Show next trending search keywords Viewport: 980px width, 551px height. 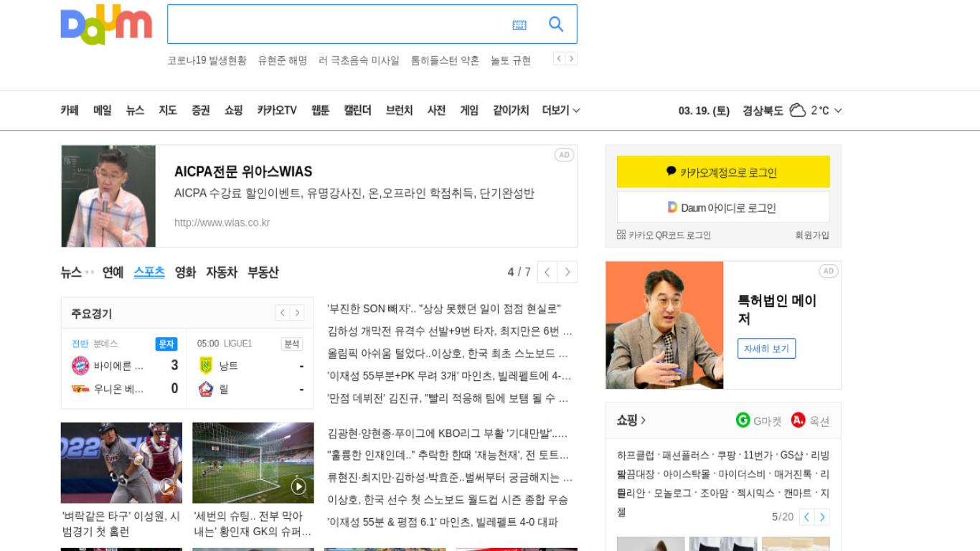[571, 59]
